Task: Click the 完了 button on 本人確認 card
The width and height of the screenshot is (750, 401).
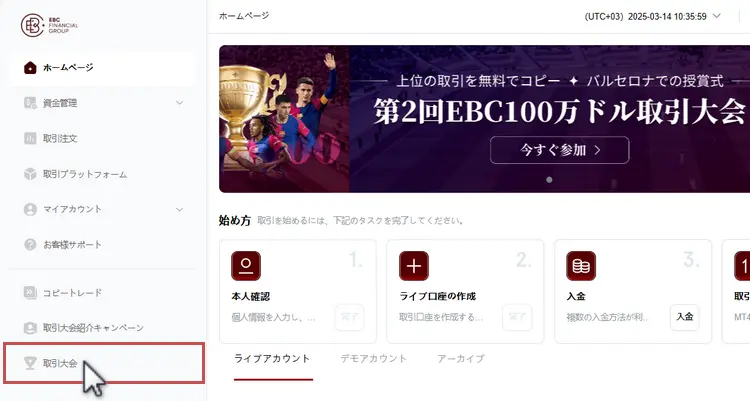Action: click(x=350, y=317)
